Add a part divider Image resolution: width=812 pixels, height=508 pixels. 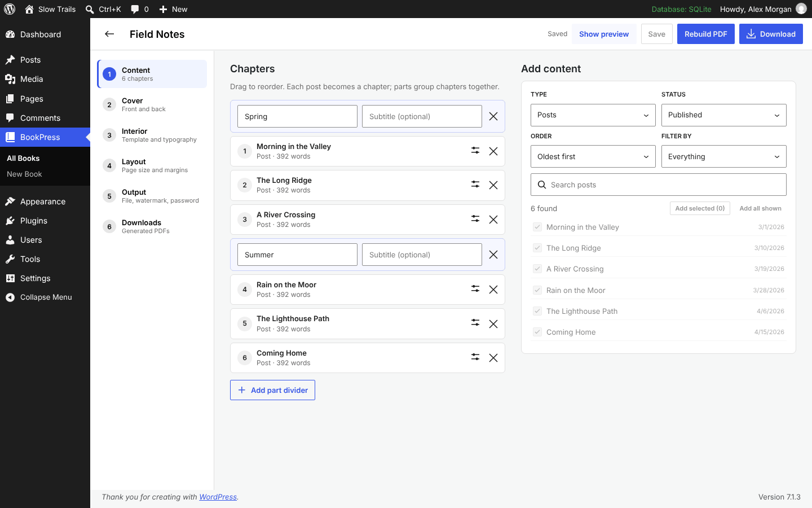272,390
